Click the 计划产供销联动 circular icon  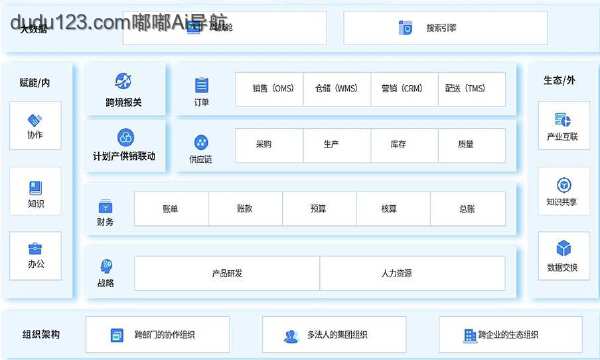coord(126,137)
